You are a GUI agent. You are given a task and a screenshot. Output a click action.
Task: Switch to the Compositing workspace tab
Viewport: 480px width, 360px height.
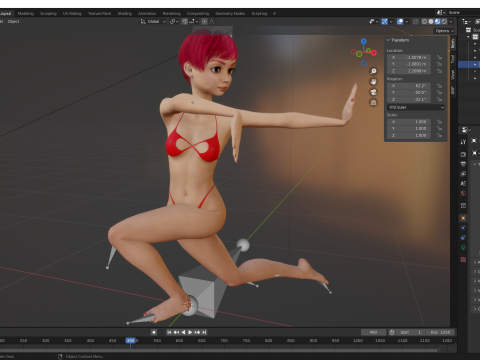coord(198,14)
